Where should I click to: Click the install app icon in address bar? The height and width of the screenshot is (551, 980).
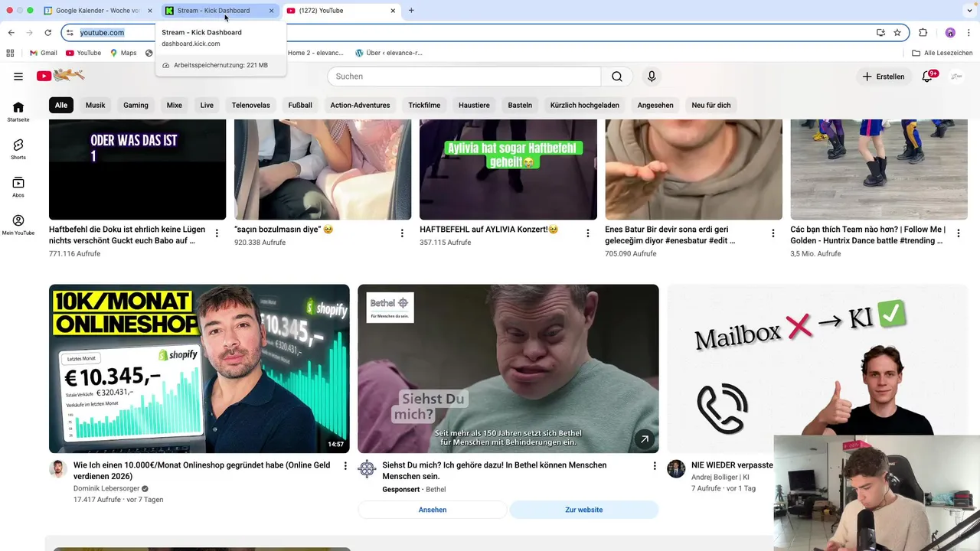tap(880, 33)
